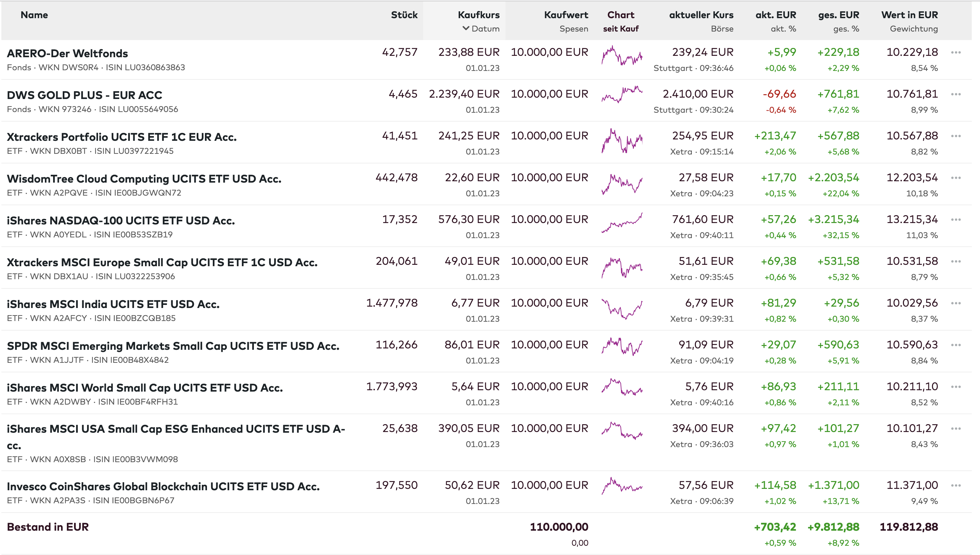980x555 pixels.
Task: Open three-dot menu for iShares NASDAQ-100 ETF
Action: coord(955,220)
